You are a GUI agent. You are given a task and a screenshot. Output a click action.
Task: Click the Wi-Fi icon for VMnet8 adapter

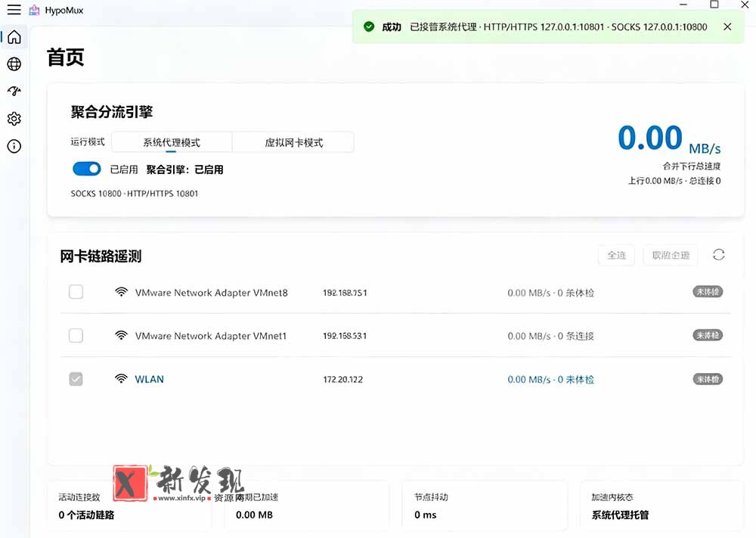click(121, 292)
